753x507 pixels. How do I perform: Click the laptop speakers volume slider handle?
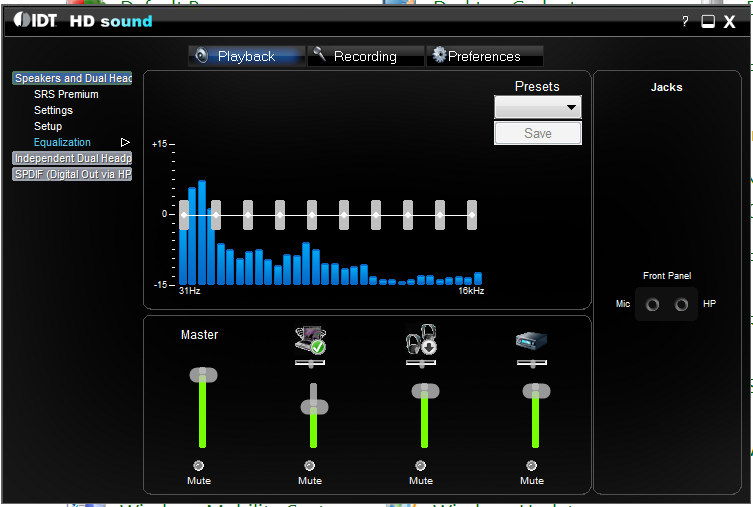click(314, 408)
